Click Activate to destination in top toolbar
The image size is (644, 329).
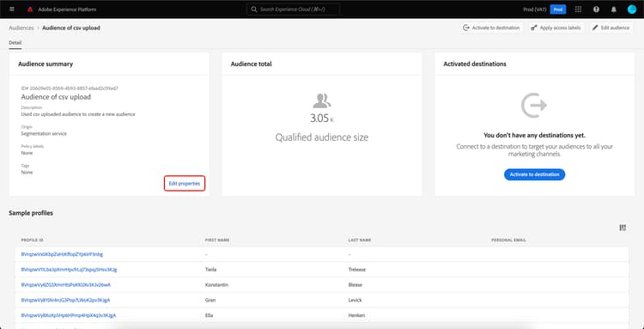491,28
